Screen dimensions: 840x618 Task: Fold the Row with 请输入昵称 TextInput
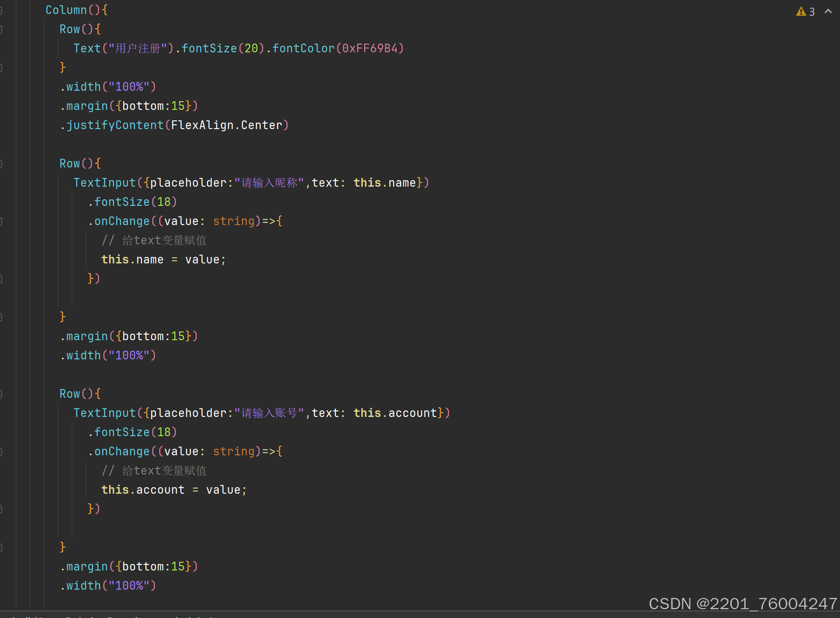pyautogui.click(x=1, y=164)
